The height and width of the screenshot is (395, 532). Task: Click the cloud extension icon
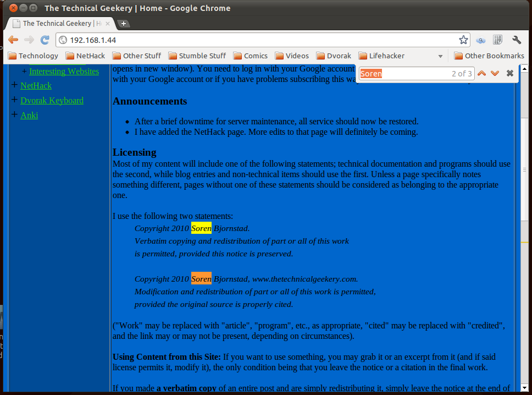click(480, 40)
